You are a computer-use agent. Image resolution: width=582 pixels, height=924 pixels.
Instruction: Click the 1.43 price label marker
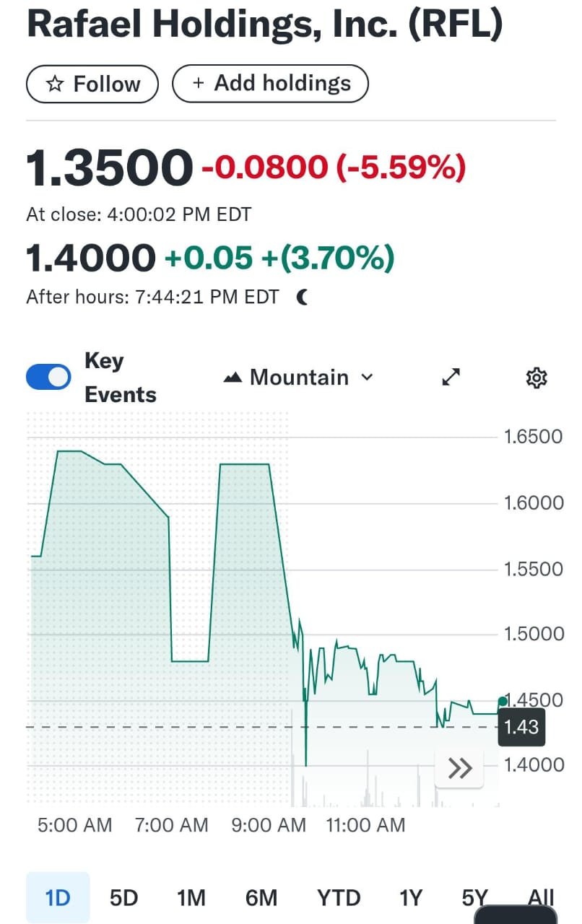point(521,727)
